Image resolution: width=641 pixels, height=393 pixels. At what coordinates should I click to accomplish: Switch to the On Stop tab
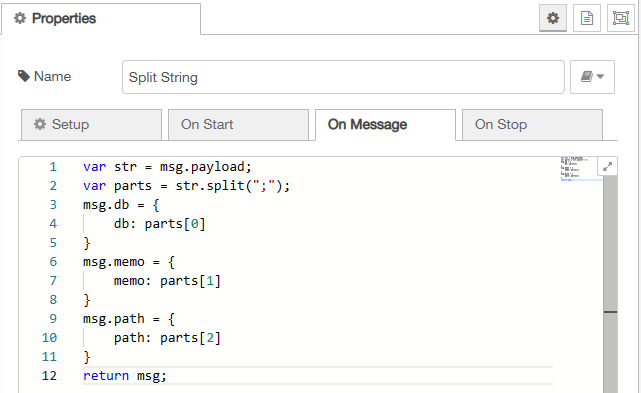pyautogui.click(x=532, y=124)
